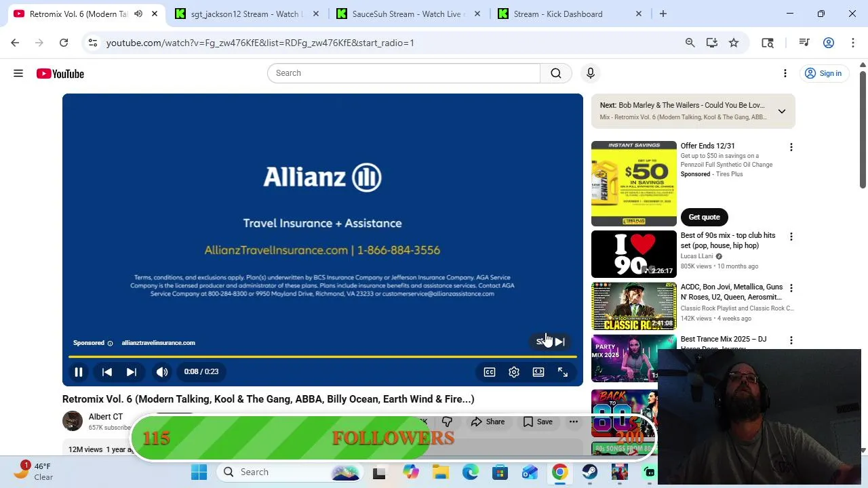868x488 pixels.
Task: Open options for Best Trance Mix 2025 video
Action: click(x=791, y=340)
